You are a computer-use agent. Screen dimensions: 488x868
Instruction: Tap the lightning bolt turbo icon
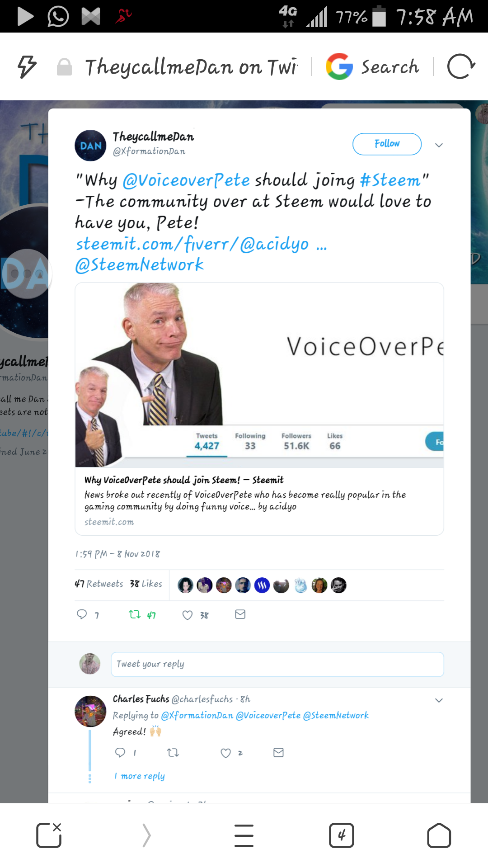pos(27,67)
